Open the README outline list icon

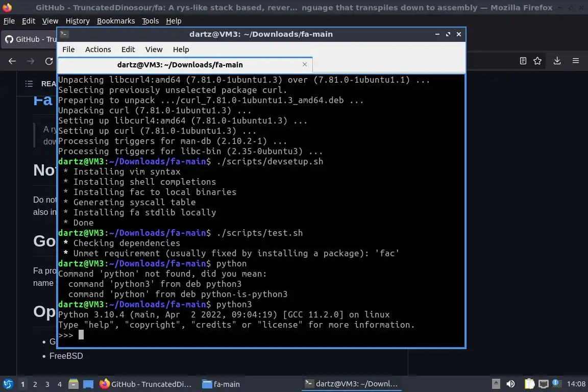pyautogui.click(x=29, y=84)
